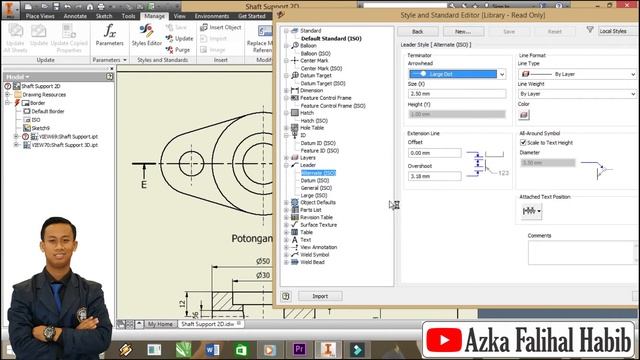Select the Parts List category icon

coord(295,210)
